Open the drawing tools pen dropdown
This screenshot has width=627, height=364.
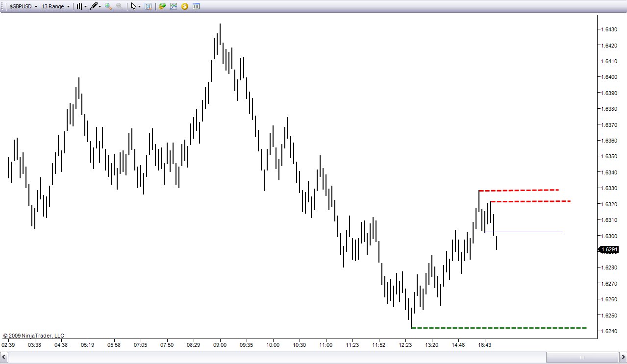pyautogui.click(x=95, y=7)
